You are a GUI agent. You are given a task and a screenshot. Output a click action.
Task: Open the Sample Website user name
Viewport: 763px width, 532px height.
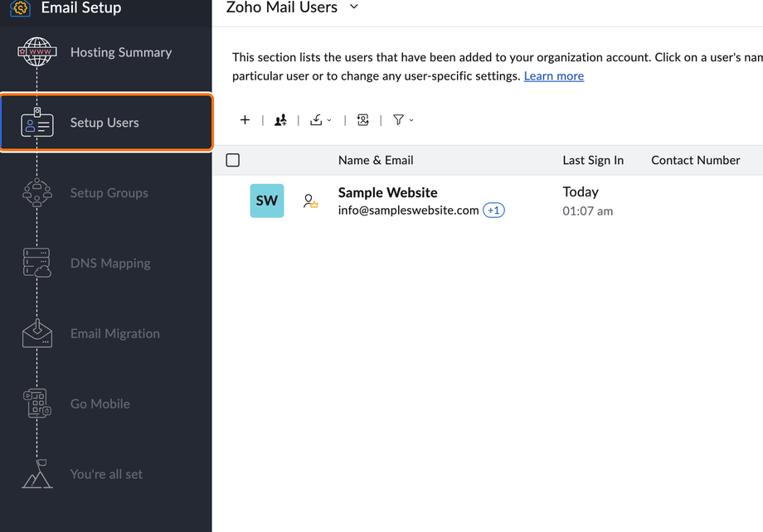coord(388,192)
